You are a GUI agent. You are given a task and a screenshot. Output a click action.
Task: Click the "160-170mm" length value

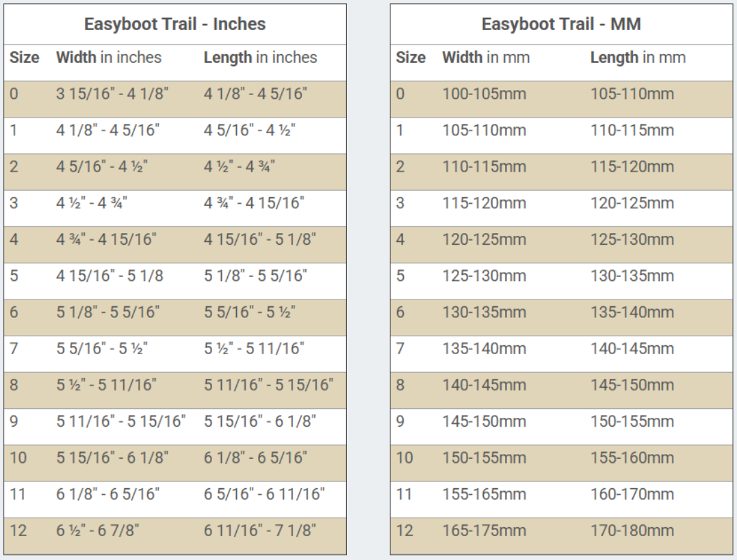point(632,494)
